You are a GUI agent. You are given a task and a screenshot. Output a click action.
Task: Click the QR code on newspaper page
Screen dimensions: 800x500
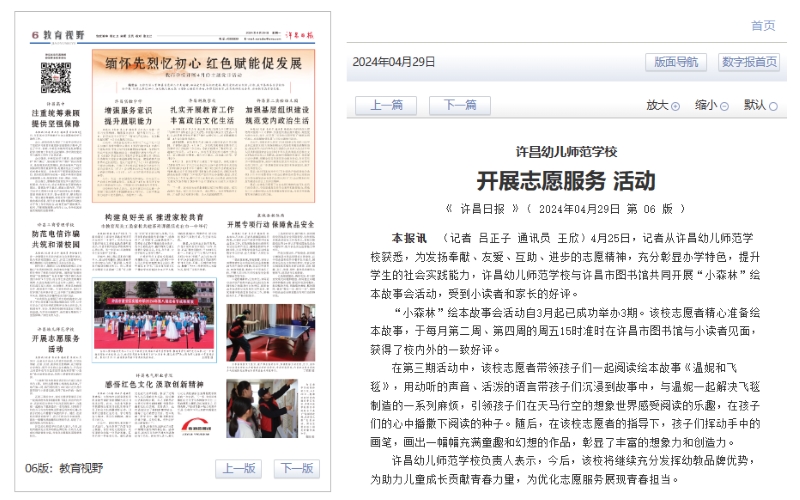click(x=55, y=78)
